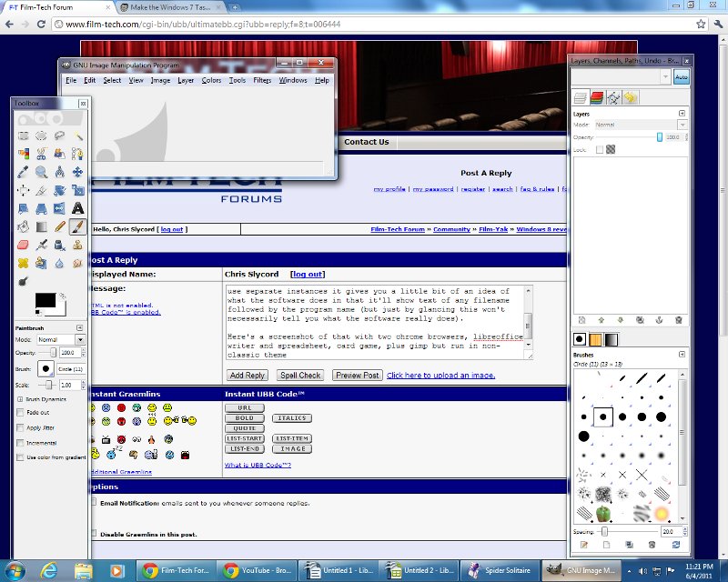This screenshot has height=582, width=728.
Task: Select the Scale tool
Action: pyautogui.click(x=77, y=190)
